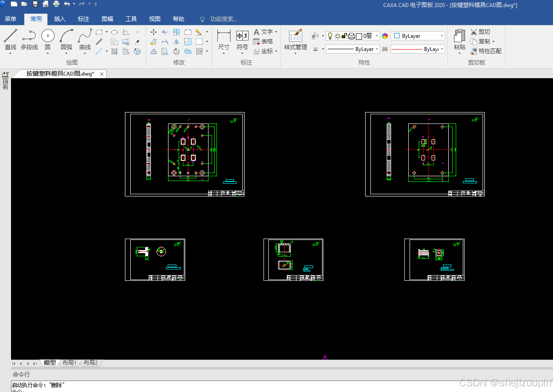Switch to the 布局2 layout tab
553x392 pixels.
[90, 363]
